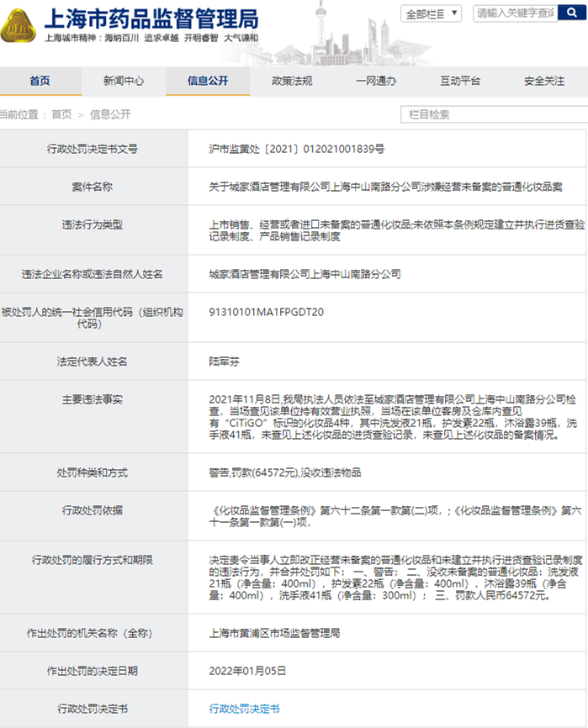Screen dimensions: 588x728
Task: Click the 2022年01月05日 decision date cell
Action: (247, 671)
